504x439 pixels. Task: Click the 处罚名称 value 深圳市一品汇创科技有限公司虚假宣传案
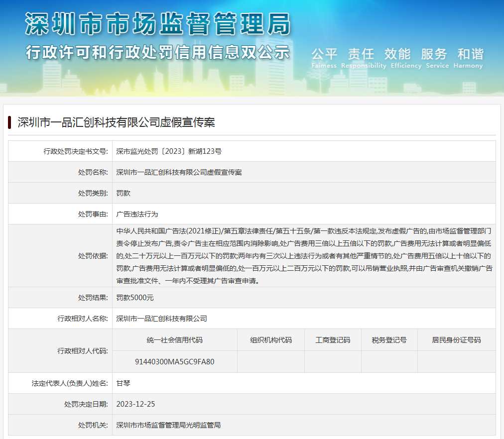(x=179, y=172)
